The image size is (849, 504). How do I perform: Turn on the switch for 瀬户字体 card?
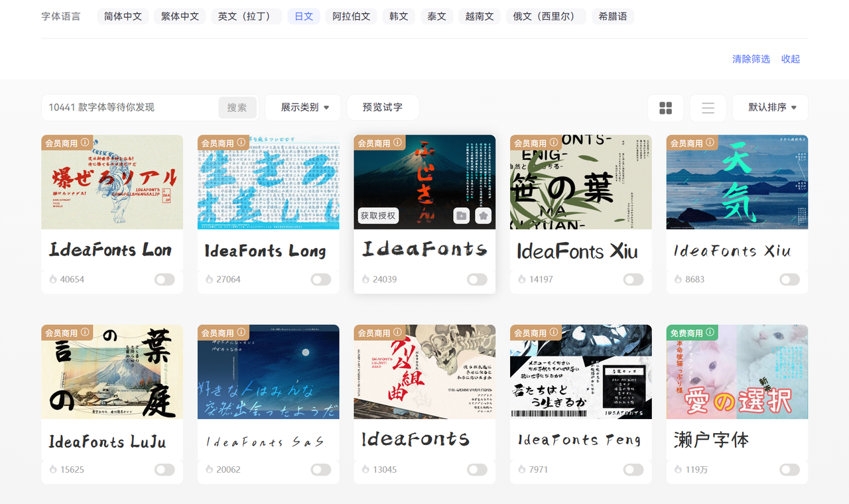click(x=789, y=470)
